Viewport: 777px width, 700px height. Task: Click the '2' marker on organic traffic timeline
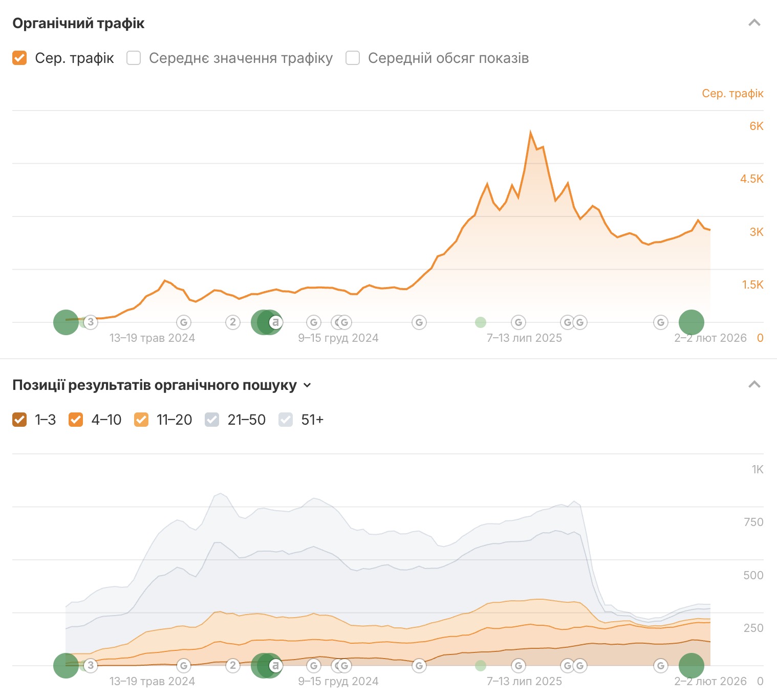coord(233,322)
